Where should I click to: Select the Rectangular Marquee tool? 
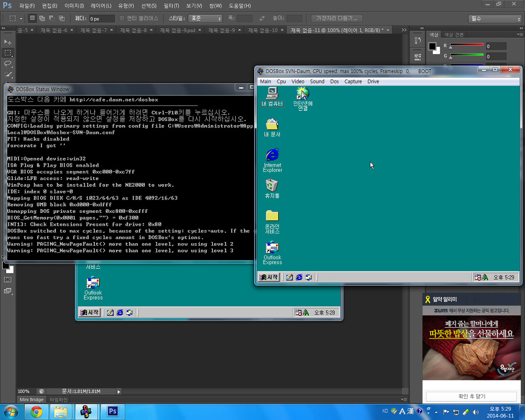tap(8, 53)
